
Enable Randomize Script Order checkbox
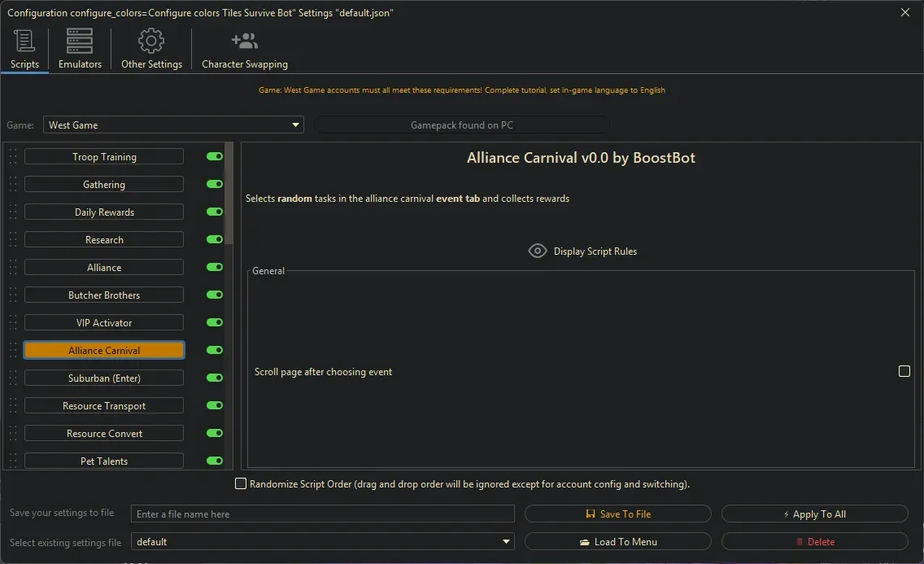coord(241,484)
